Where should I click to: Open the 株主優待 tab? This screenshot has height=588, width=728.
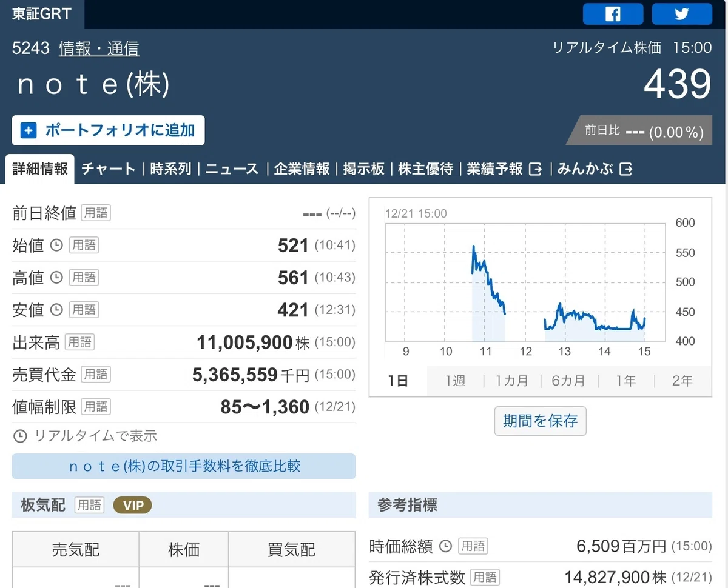pyautogui.click(x=425, y=169)
